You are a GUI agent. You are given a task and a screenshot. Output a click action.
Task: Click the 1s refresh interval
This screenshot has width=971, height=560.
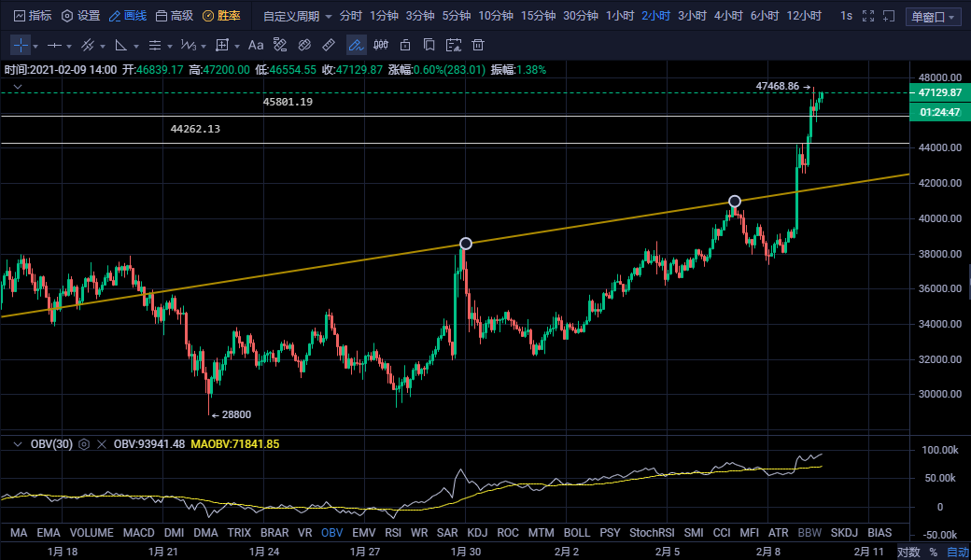[x=846, y=16]
